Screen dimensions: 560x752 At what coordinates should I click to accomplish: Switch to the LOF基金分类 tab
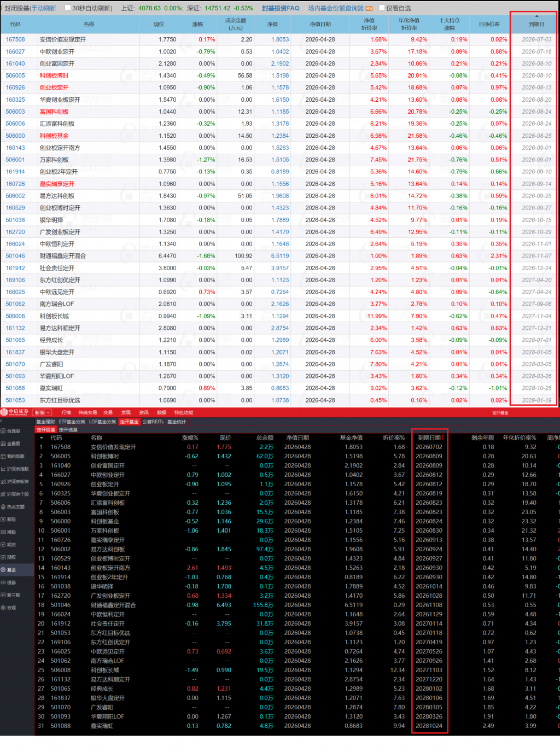coord(102,422)
